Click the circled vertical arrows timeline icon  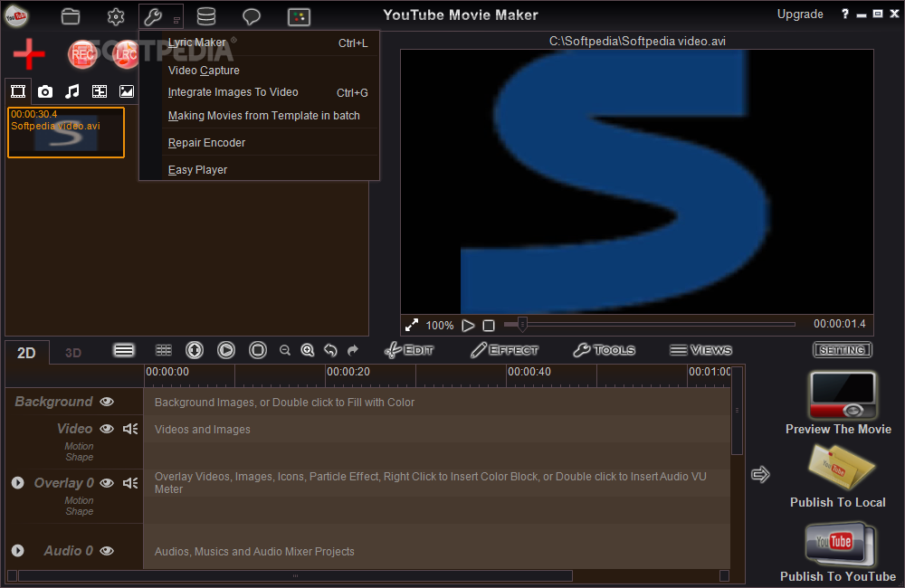(x=195, y=350)
